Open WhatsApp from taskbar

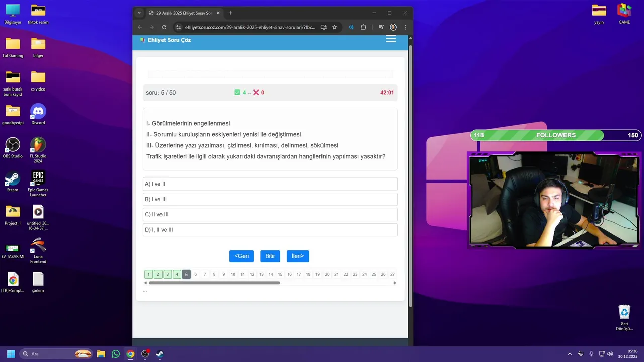point(116,354)
